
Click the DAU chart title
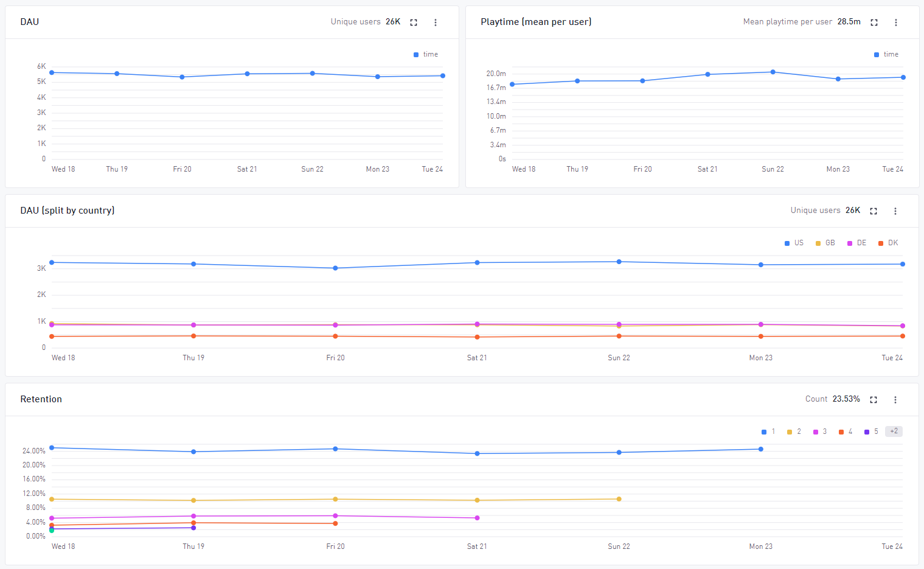[30, 22]
